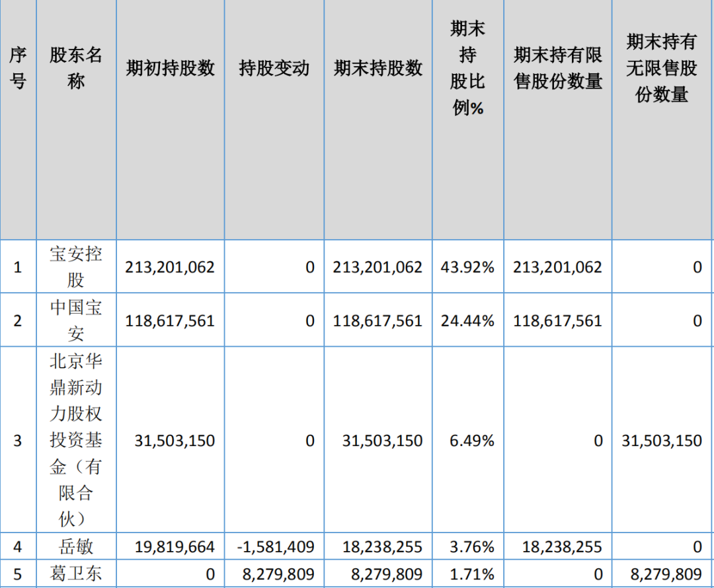Select 岳敏's 限售股份 value 18,238,255
This screenshot has width=714, height=588.
point(563,547)
